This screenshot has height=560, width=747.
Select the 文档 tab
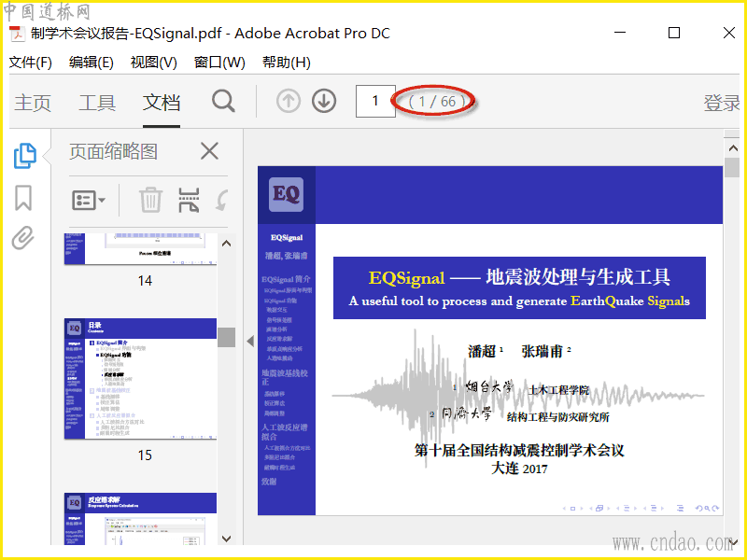162,103
